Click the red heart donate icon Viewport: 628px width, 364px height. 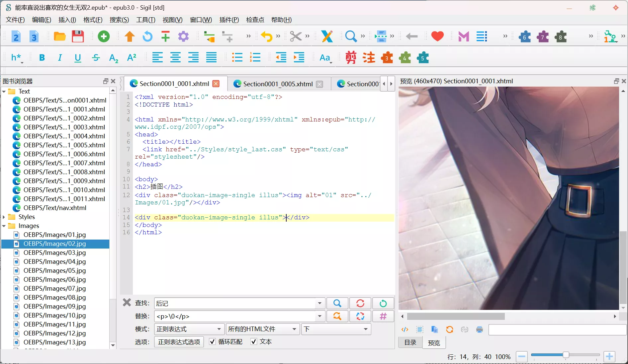tap(437, 36)
